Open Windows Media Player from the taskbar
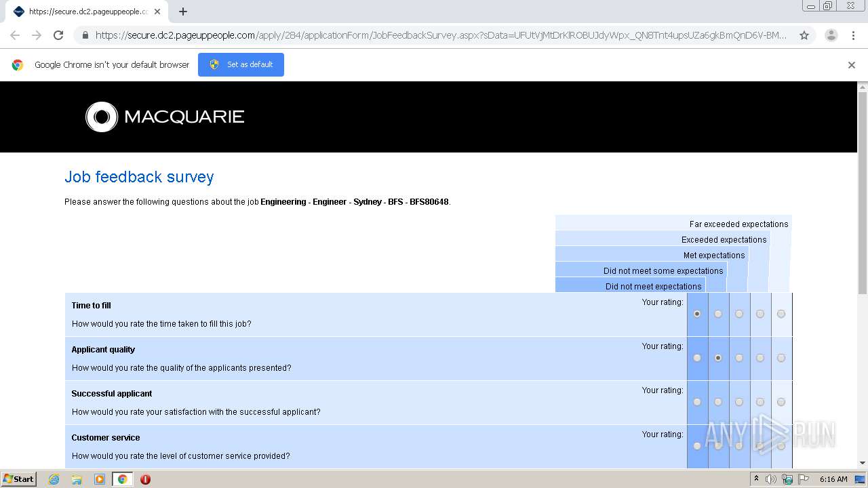Viewport: 868px width, 488px height. [x=100, y=479]
